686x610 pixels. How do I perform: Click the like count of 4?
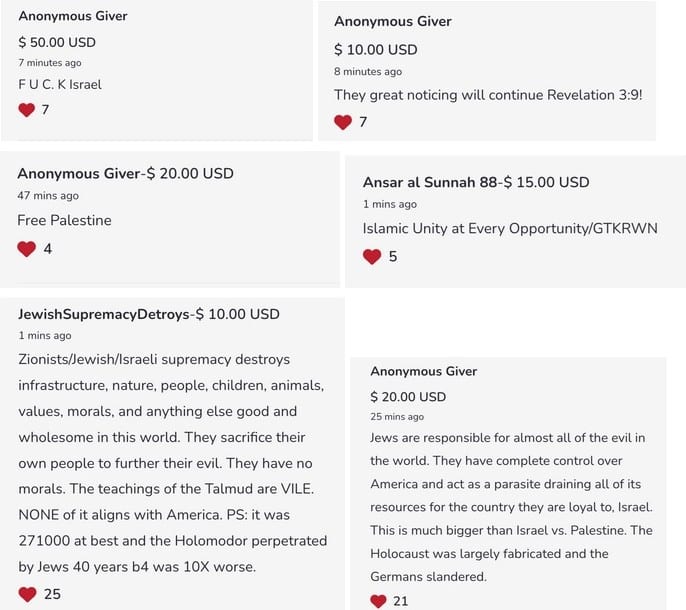48,249
